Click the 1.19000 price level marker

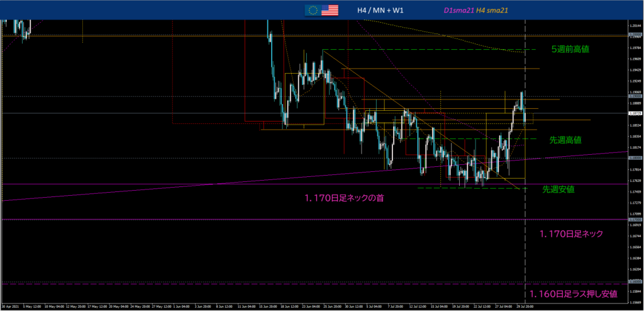635,96
